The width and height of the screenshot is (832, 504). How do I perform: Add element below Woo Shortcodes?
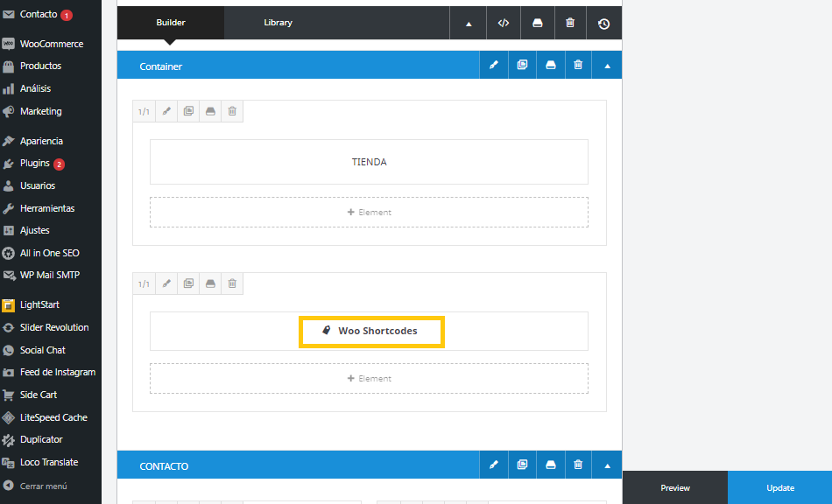369,379
